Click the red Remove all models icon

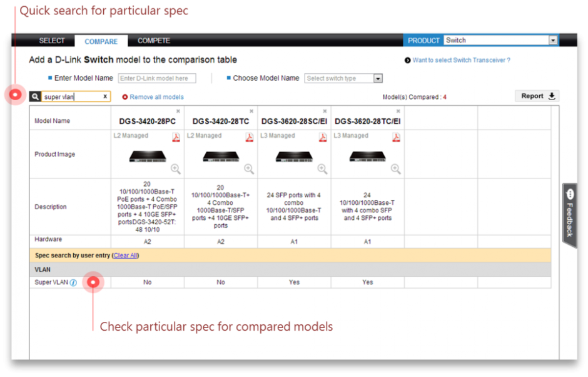125,97
